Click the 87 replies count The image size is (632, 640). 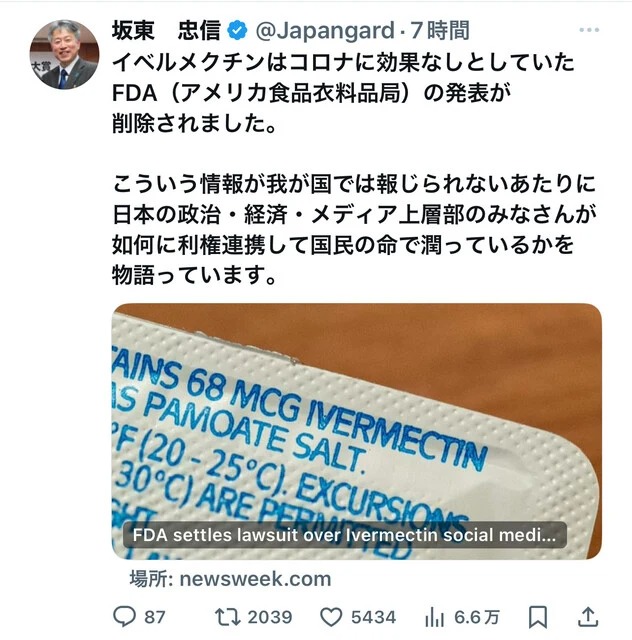click(155, 617)
